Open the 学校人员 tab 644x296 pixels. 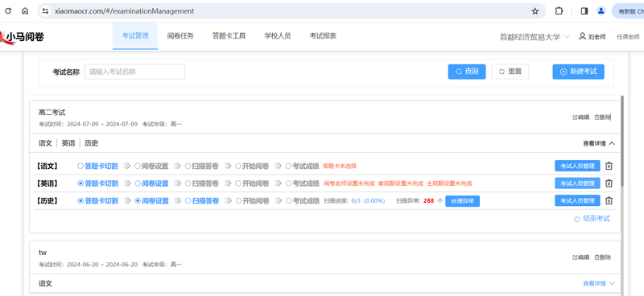tap(278, 35)
